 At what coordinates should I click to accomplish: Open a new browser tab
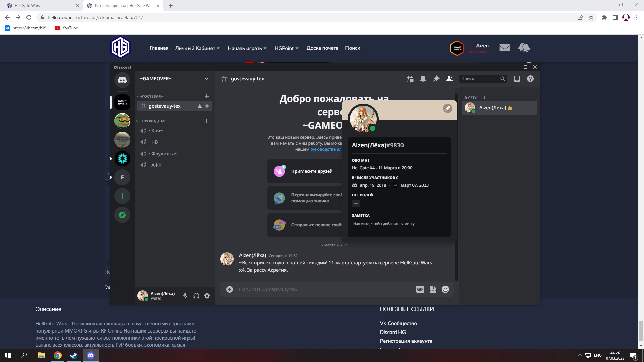tap(170, 6)
